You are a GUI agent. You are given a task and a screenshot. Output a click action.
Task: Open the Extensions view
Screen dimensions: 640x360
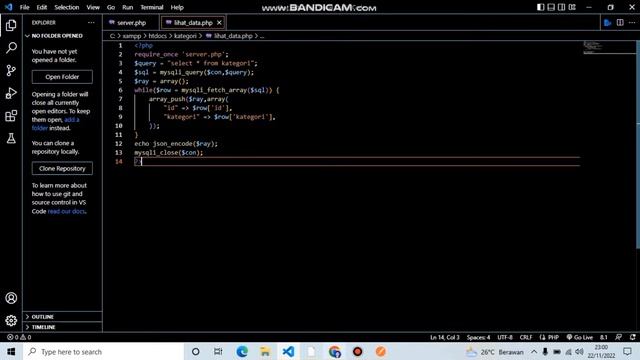tap(11, 116)
